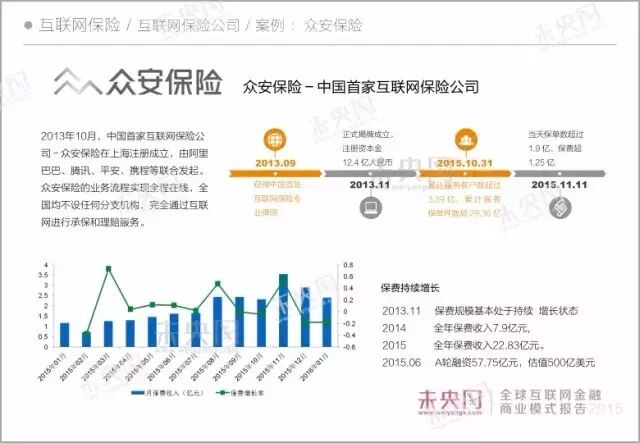Click the text 1.25 亿
Viewport: 640px width, 443px height.
pos(542,163)
